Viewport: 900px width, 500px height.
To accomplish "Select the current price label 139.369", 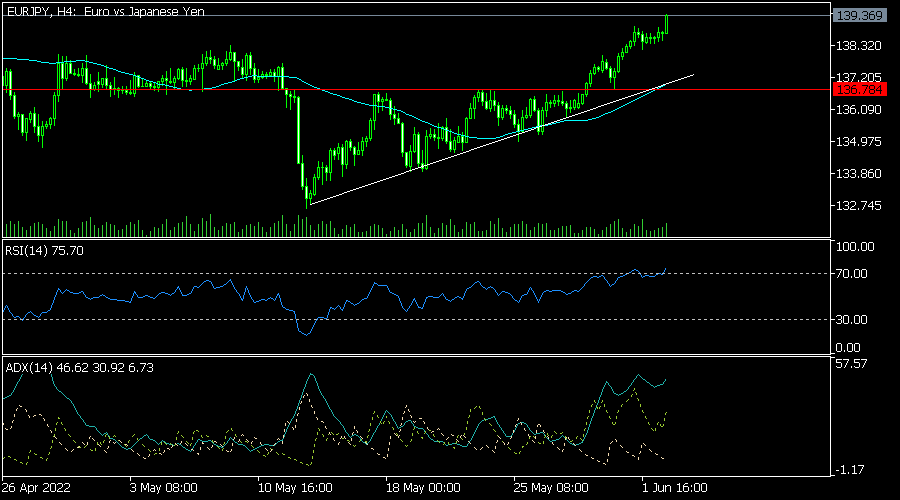I will point(859,15).
